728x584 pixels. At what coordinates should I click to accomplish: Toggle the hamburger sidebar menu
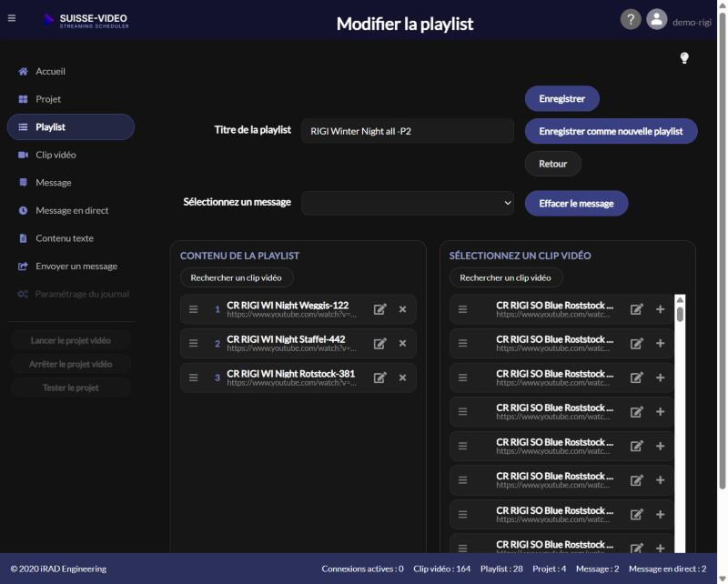(12, 18)
